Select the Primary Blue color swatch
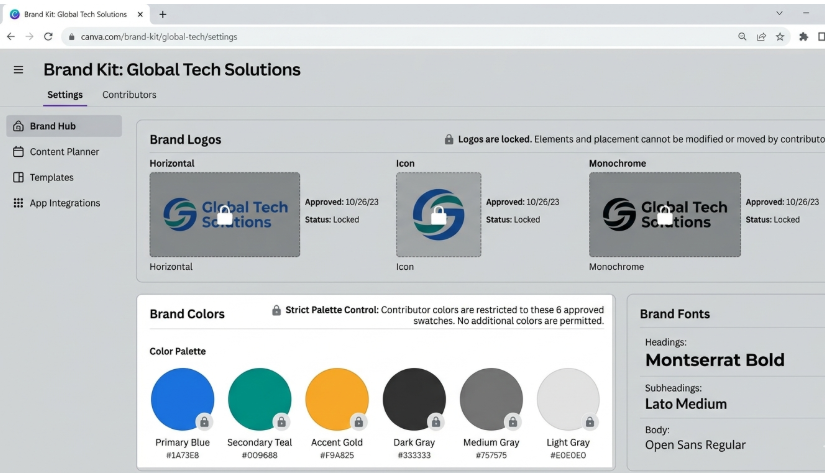The width and height of the screenshot is (825, 473). click(182, 399)
